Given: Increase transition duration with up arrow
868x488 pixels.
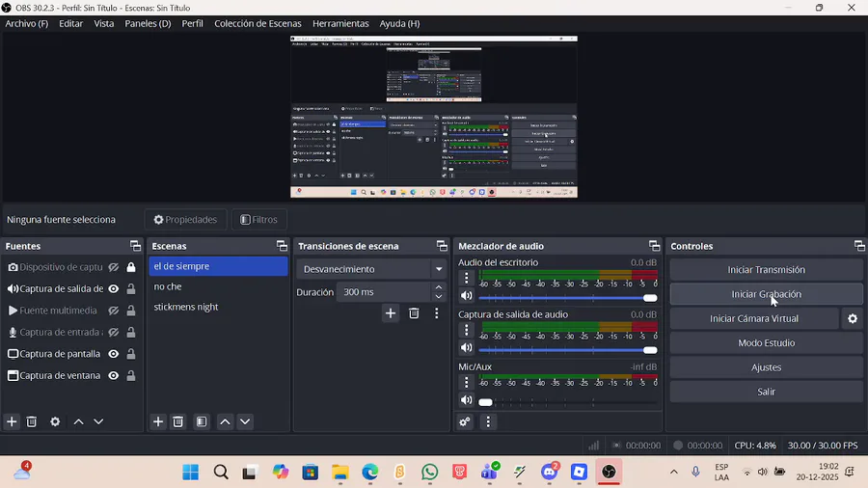Looking at the screenshot, I should pyautogui.click(x=439, y=287).
